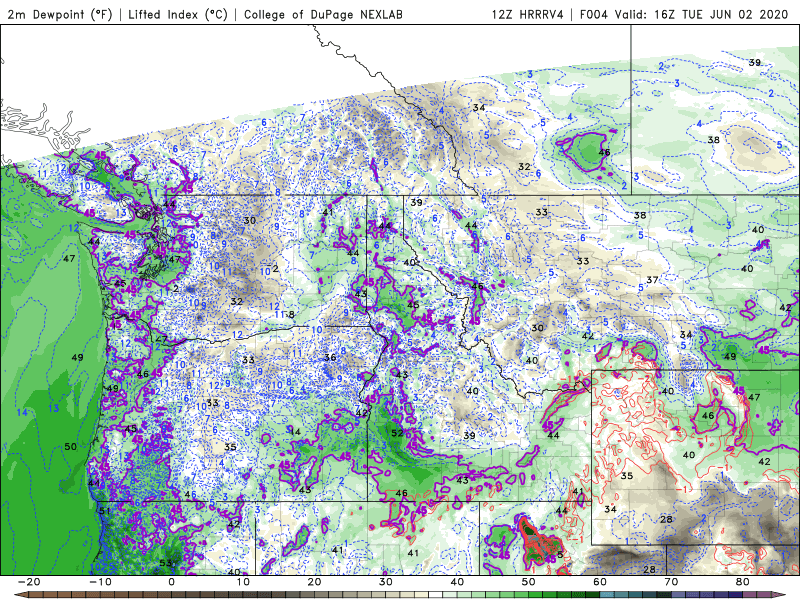This screenshot has width=800, height=600.
Task: Click the '12Z HRRRV4' model run label
Action: (528, 14)
